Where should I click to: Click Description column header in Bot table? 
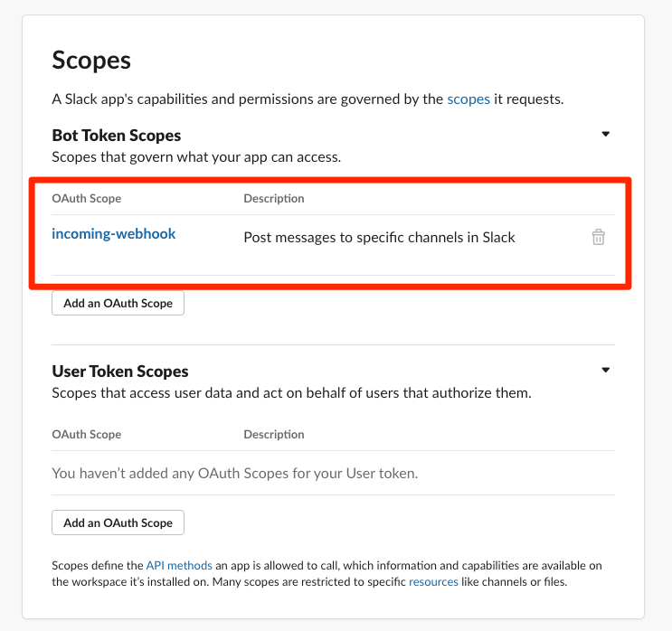click(274, 198)
